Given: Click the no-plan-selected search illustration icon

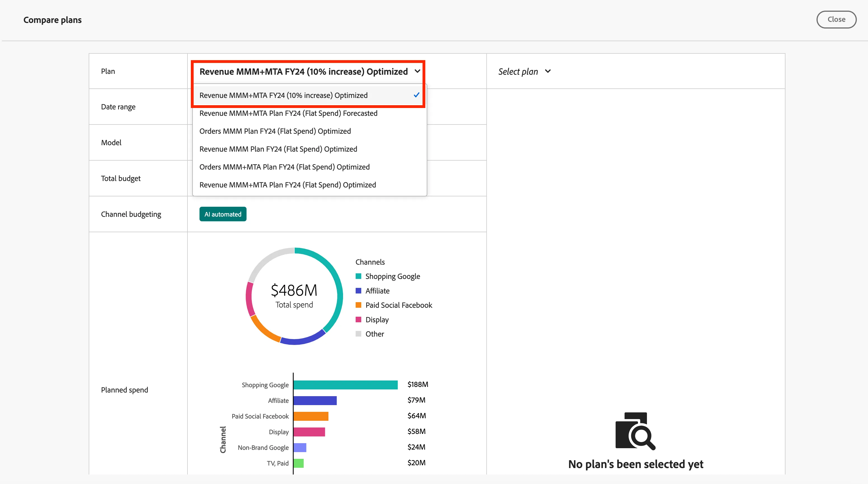Looking at the screenshot, I should 635,431.
